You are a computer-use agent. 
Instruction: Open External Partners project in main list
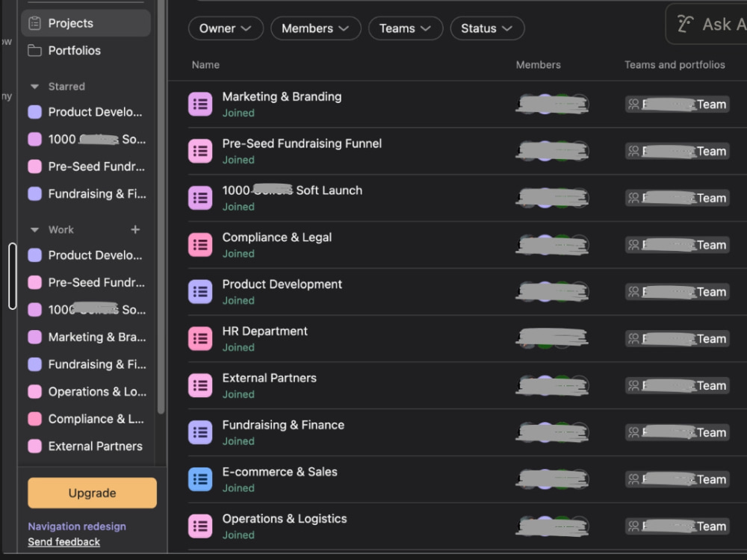click(269, 378)
